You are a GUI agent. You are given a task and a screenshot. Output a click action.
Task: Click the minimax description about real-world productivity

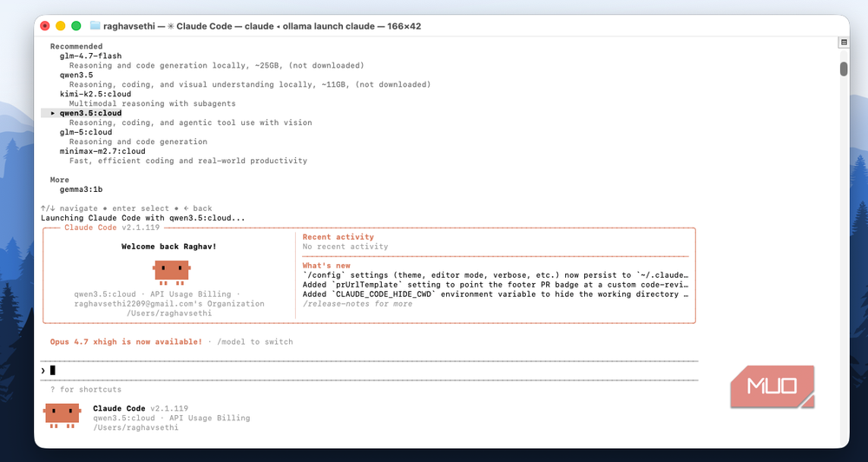coord(188,161)
